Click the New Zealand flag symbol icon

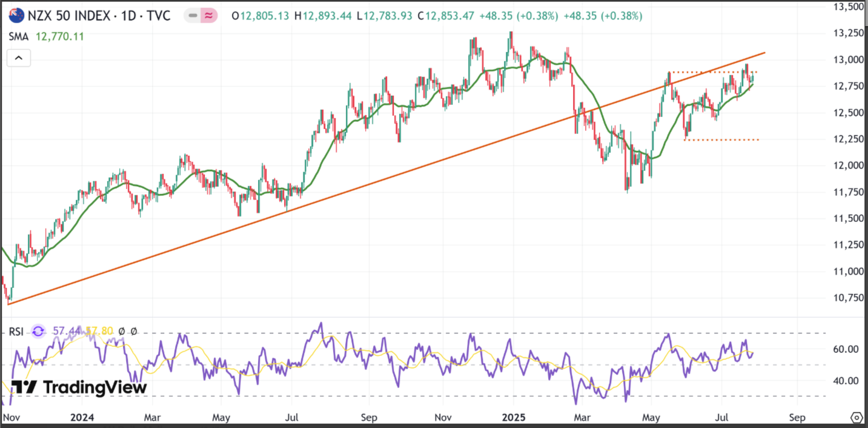click(x=16, y=16)
